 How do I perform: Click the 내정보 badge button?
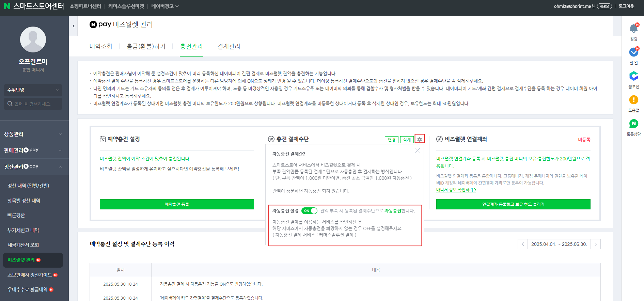(604, 6)
